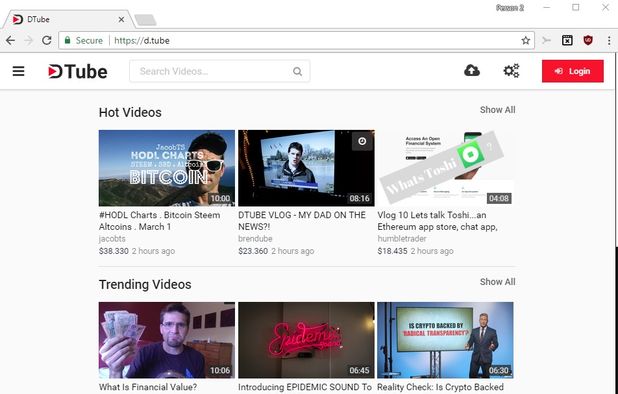The height and width of the screenshot is (394, 618).
Task: Open the HODL Charts Bitcoin thumbnail
Action: pos(167,168)
